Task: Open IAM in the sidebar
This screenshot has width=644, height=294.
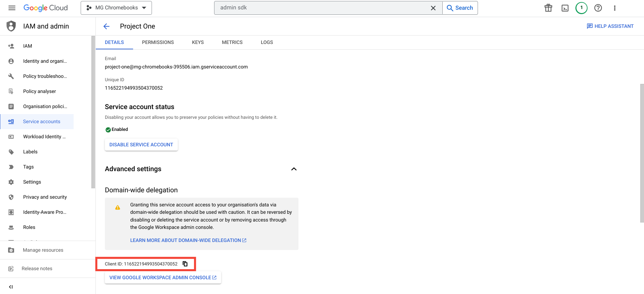Action: coord(37,46)
